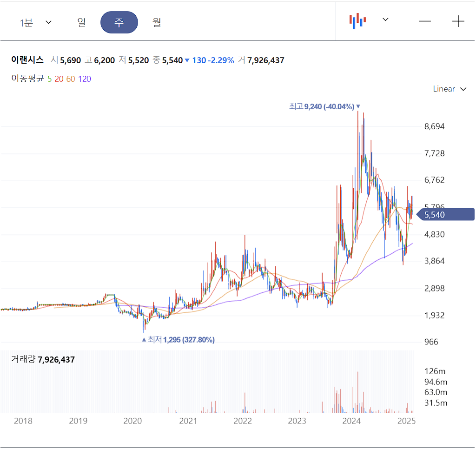Toggle the 20-period moving average
The width and height of the screenshot is (476, 449).
[x=59, y=79]
